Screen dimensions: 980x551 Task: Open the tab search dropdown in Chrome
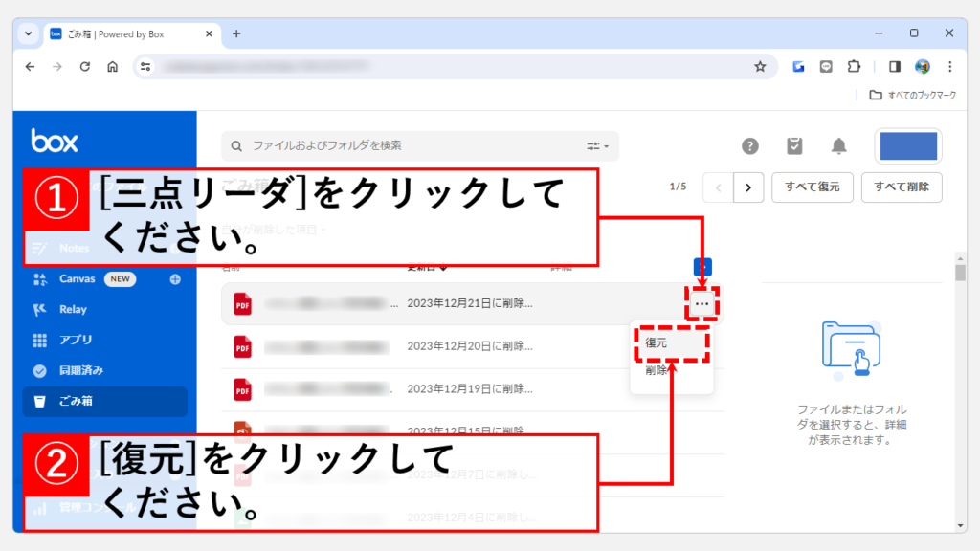coord(28,33)
